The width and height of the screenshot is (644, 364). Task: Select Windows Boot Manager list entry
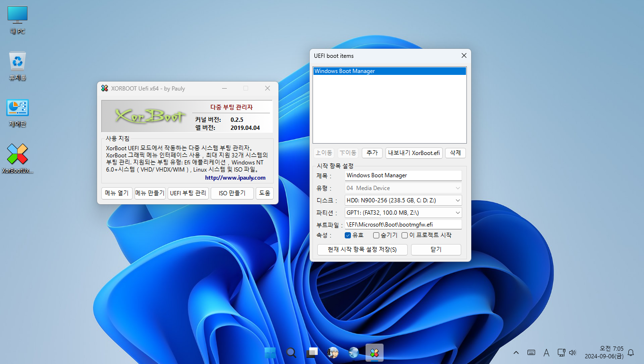click(x=389, y=71)
